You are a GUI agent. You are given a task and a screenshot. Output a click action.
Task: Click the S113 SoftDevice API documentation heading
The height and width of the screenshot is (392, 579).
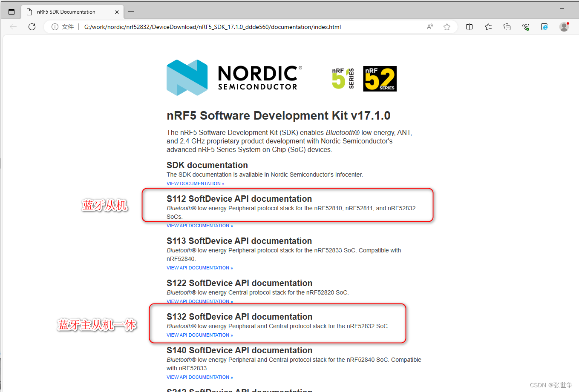tap(239, 241)
